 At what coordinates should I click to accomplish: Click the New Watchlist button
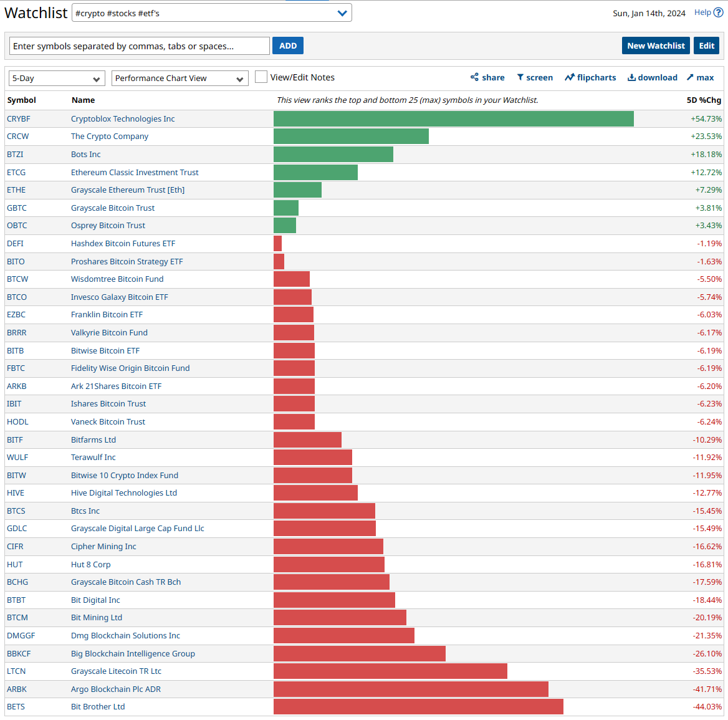click(656, 46)
